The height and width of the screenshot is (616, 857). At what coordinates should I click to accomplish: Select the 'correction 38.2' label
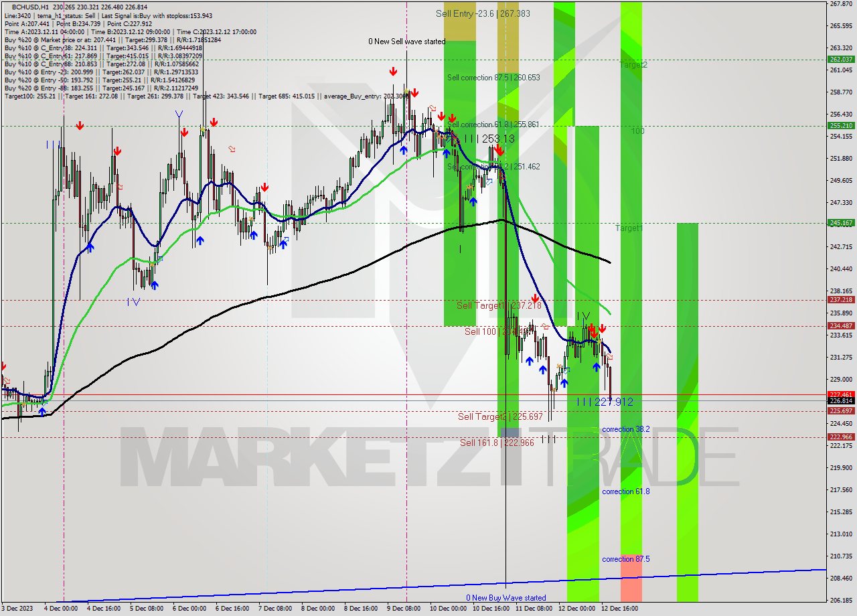[x=626, y=429]
